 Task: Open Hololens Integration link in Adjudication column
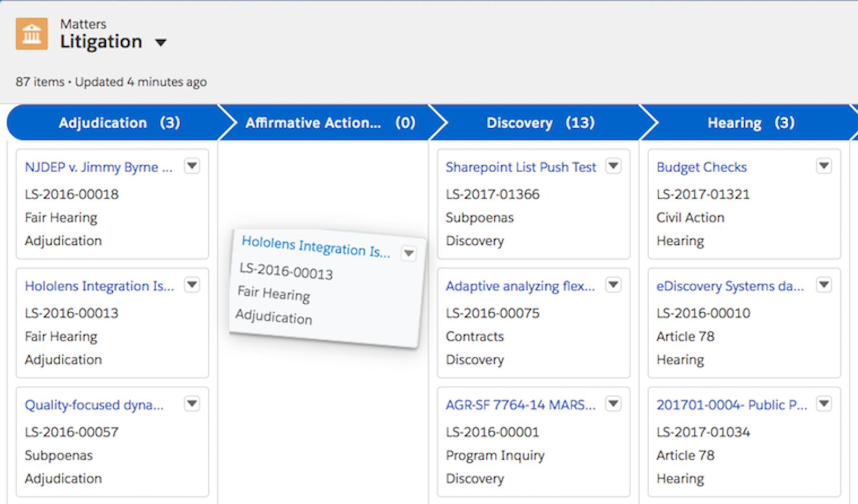pos(100,286)
